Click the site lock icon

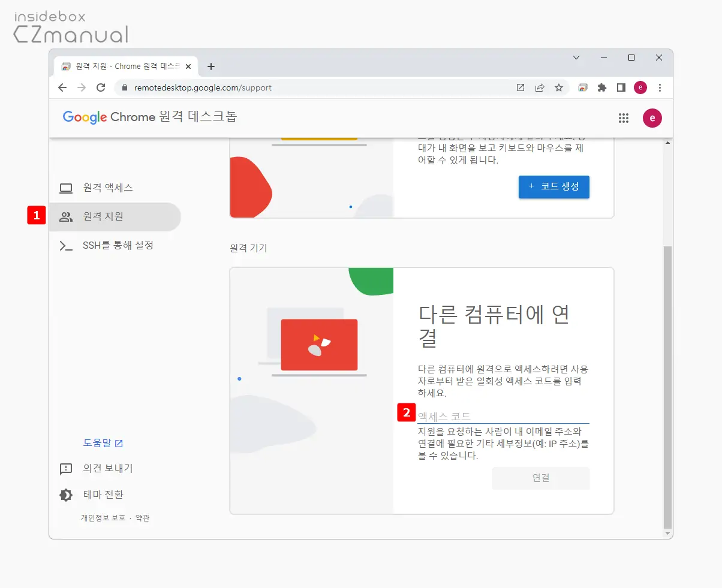tap(125, 88)
